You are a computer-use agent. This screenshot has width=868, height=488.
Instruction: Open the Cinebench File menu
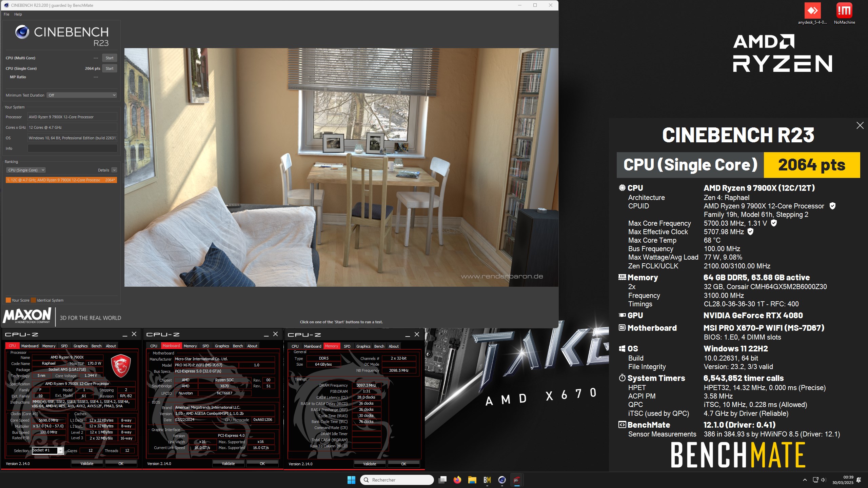pos(6,14)
